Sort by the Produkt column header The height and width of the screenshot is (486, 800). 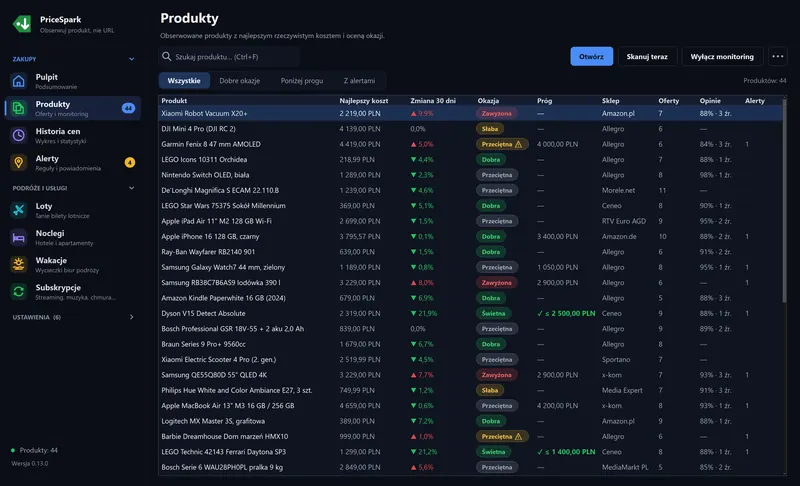click(x=174, y=100)
